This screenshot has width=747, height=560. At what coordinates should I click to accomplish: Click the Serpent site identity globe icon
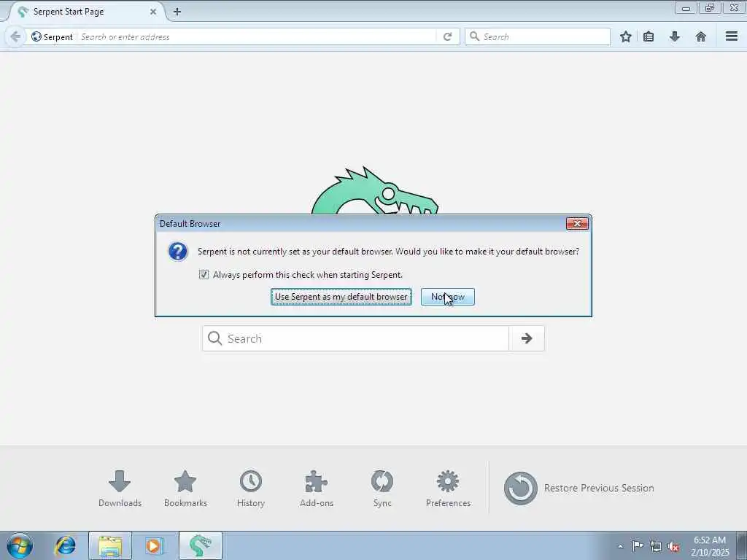(x=36, y=36)
